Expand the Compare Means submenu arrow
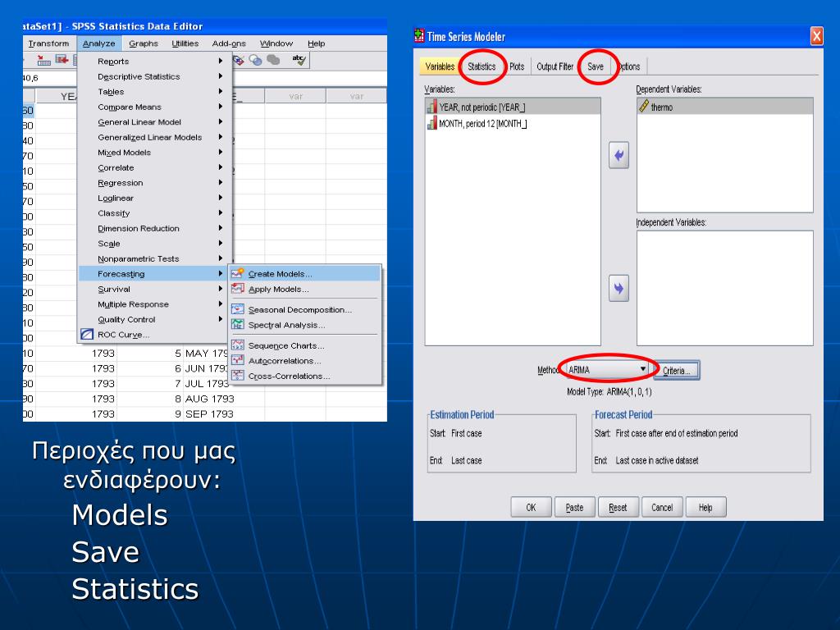 point(220,107)
